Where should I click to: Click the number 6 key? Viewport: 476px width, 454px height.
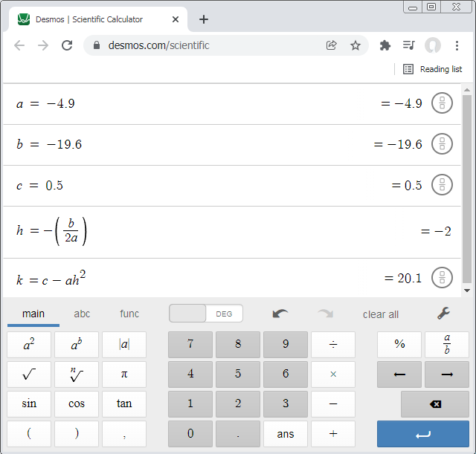click(286, 374)
